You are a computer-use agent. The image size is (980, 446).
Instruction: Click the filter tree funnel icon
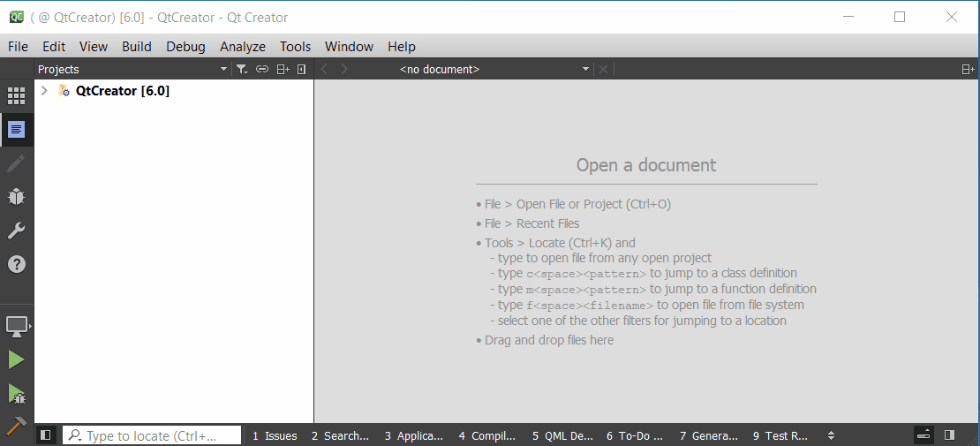(242, 69)
